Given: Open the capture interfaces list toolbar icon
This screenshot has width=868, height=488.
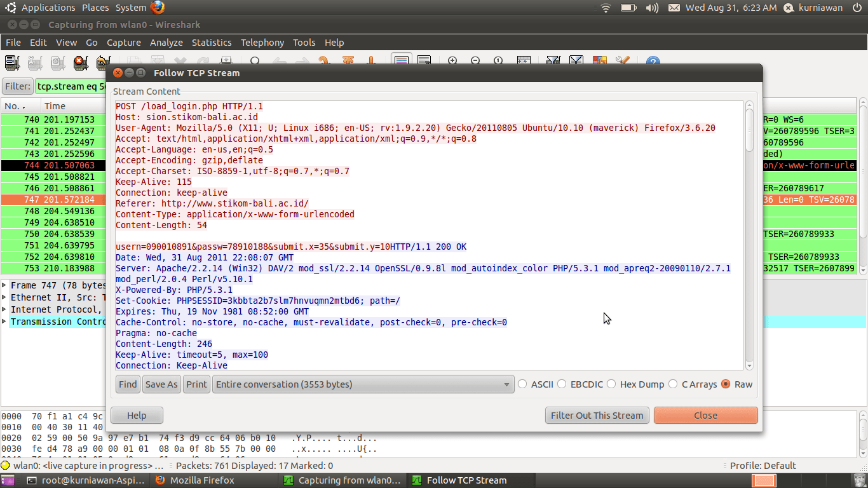Looking at the screenshot, I should tap(12, 62).
